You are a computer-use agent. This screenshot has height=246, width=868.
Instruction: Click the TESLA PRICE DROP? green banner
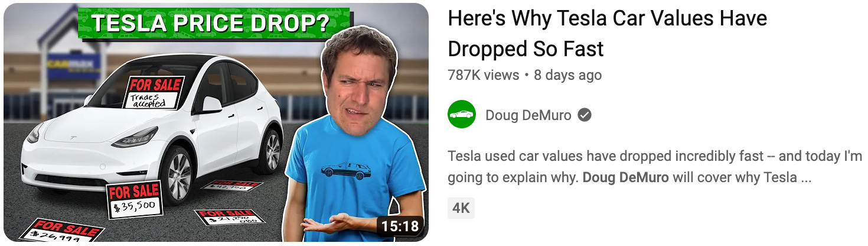(x=215, y=23)
